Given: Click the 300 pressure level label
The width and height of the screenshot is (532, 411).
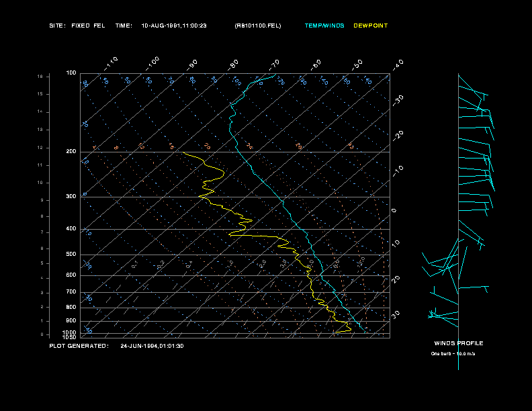Looking at the screenshot, I should click(x=71, y=196).
